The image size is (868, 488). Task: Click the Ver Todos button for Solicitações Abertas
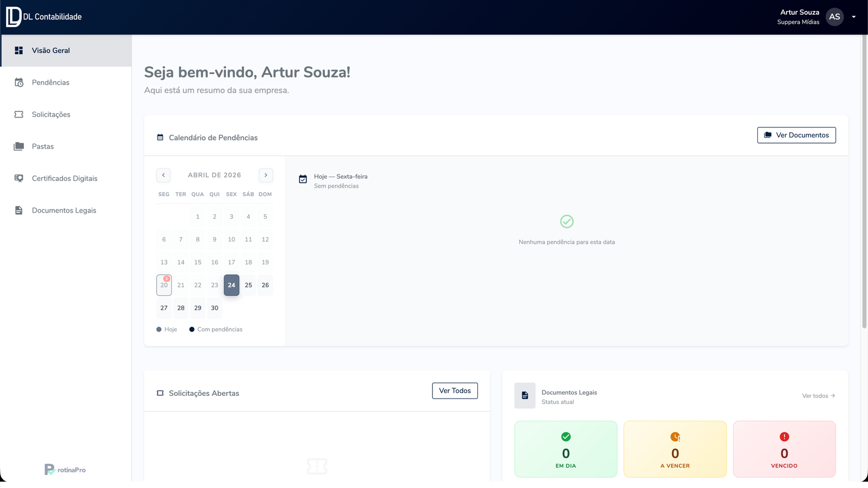[x=455, y=390]
